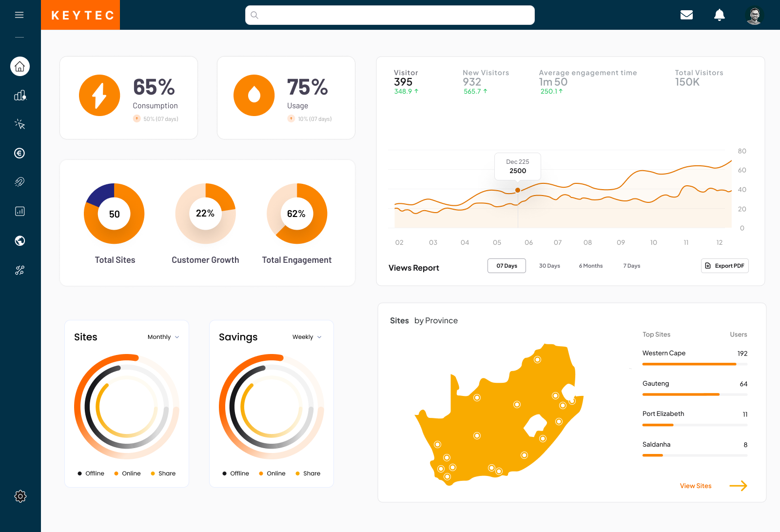Open the analytics bar chart sidebar icon
The image size is (780, 532).
(20, 95)
